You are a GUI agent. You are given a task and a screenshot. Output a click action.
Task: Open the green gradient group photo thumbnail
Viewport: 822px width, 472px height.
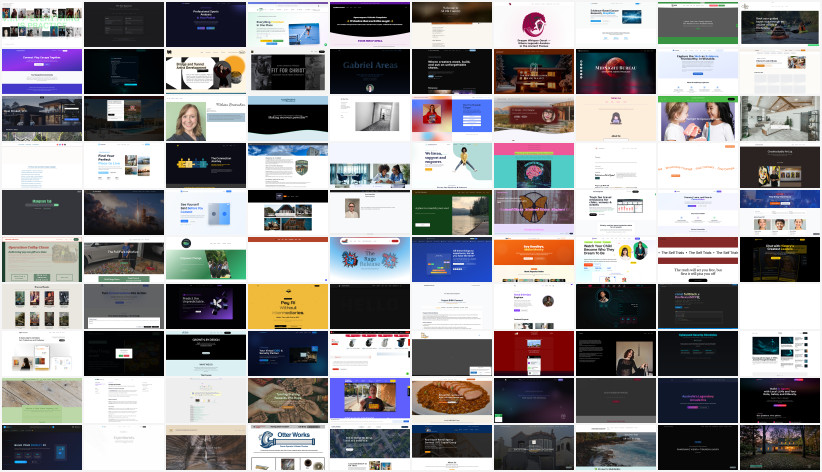tap(206, 260)
